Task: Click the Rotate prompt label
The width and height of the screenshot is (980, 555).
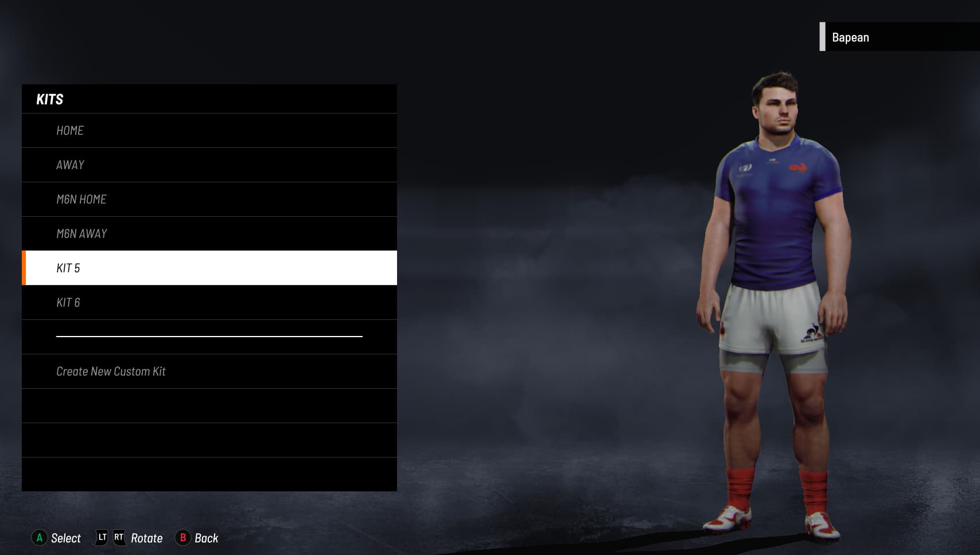Action: pos(147,538)
